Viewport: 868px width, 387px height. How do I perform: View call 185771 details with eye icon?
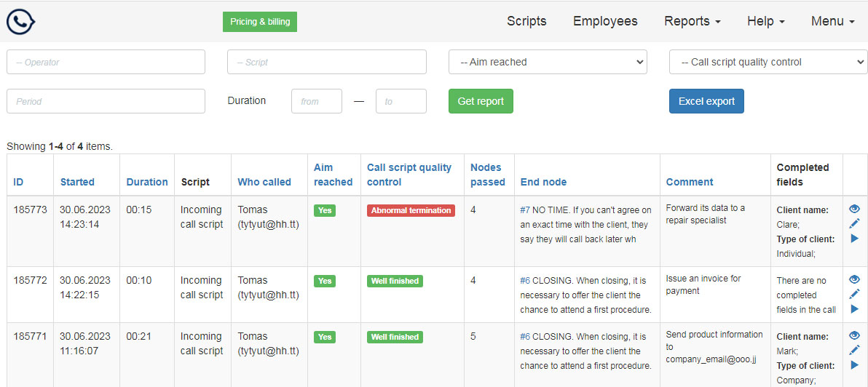pyautogui.click(x=855, y=335)
